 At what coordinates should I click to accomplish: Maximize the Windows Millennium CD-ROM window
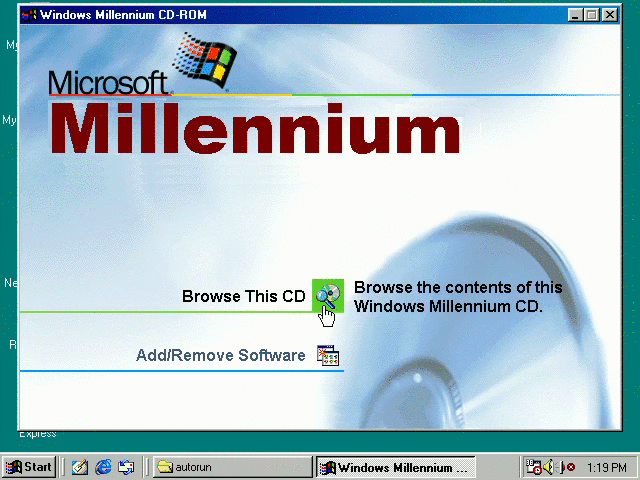pyautogui.click(x=591, y=15)
